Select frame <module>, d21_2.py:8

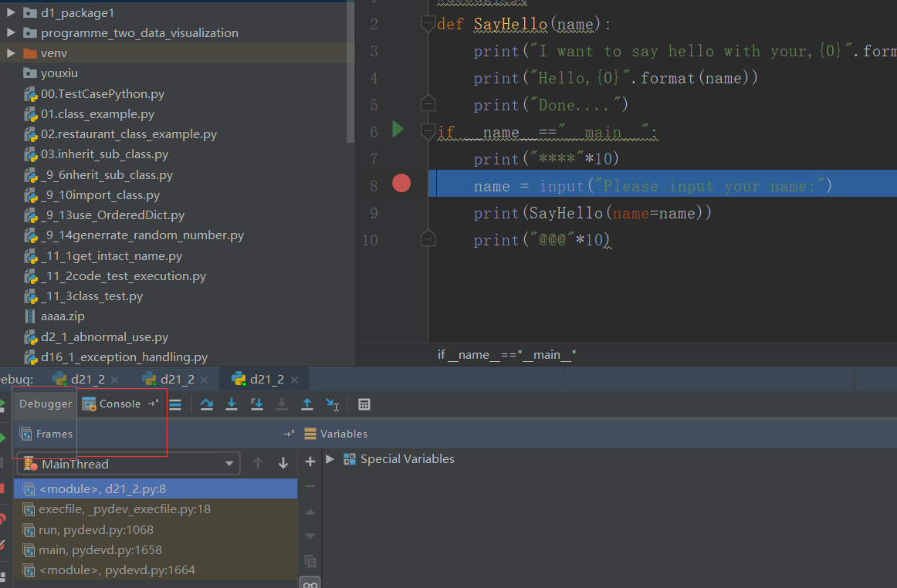tap(156, 488)
